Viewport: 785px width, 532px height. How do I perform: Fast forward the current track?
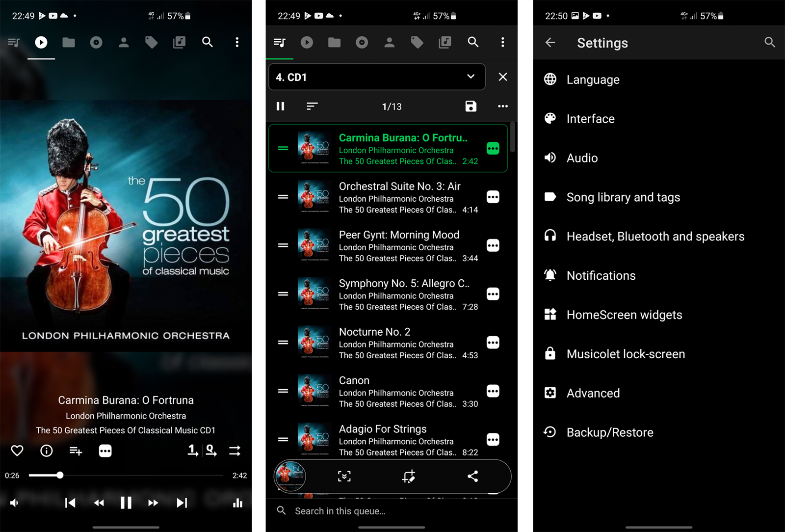(153, 503)
